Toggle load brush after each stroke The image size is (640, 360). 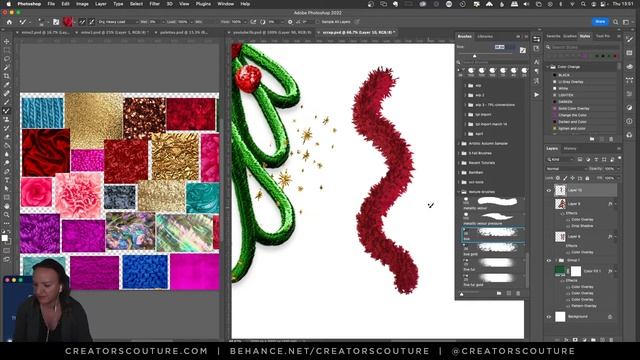pos(82,22)
